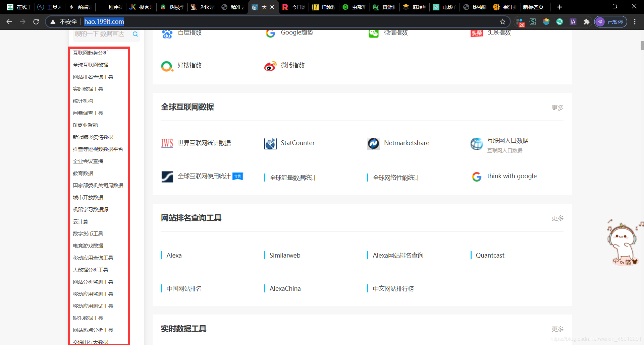Select 电竞游戏数据 in sidebar
This screenshot has width=644, height=345.
[88, 246]
